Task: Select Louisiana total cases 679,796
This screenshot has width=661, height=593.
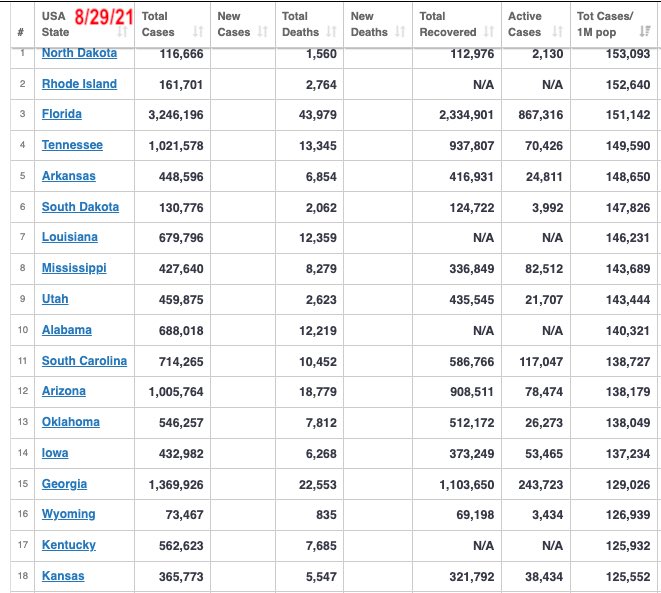Action: click(x=181, y=238)
